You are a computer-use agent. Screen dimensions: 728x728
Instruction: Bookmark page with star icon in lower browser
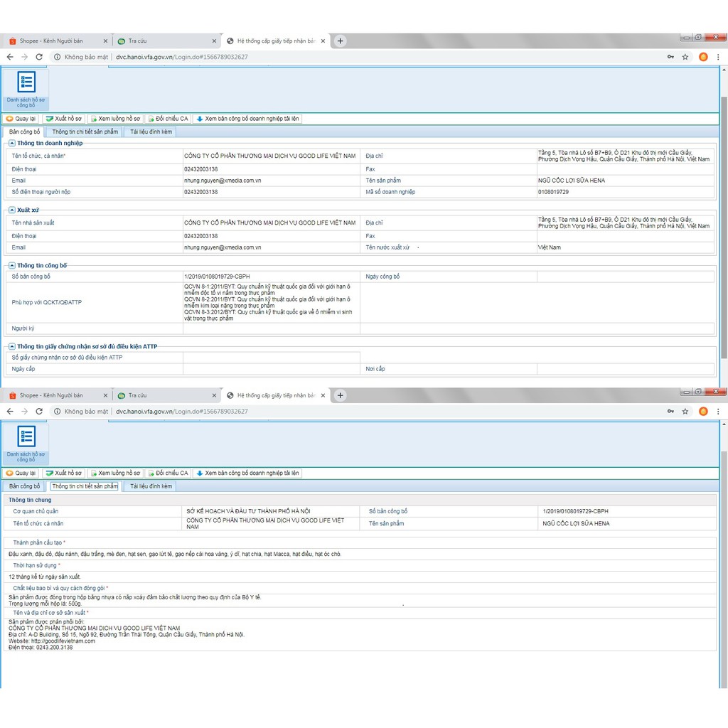pos(685,412)
